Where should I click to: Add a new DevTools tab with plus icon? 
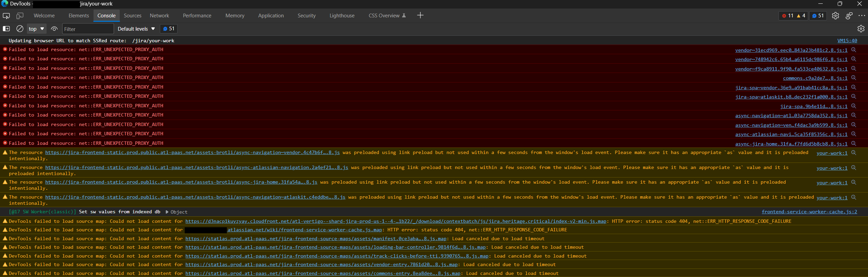click(x=420, y=15)
